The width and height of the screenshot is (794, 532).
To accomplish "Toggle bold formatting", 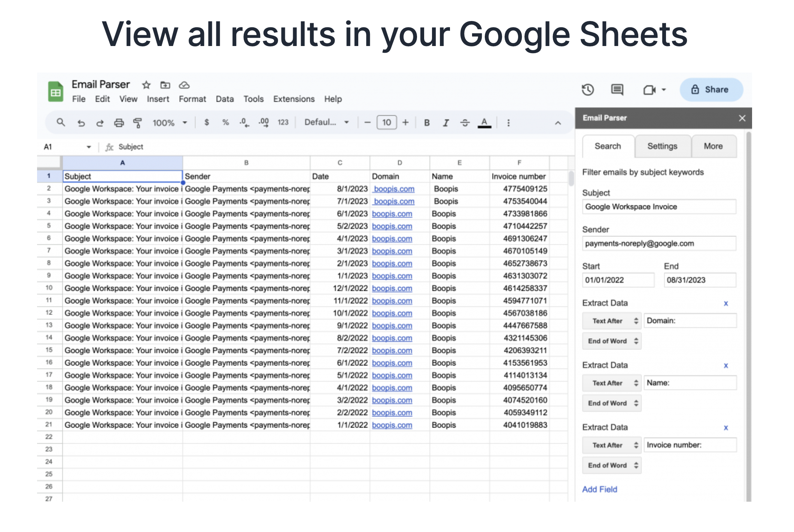I will (x=427, y=123).
